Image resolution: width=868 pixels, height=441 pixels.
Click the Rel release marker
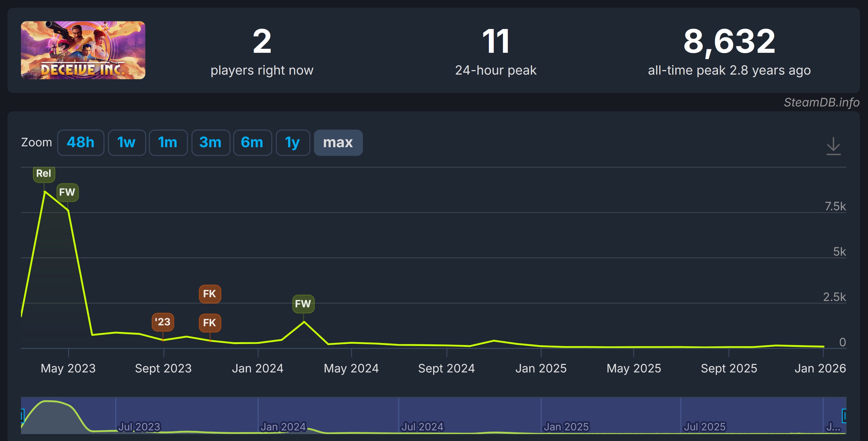44,174
